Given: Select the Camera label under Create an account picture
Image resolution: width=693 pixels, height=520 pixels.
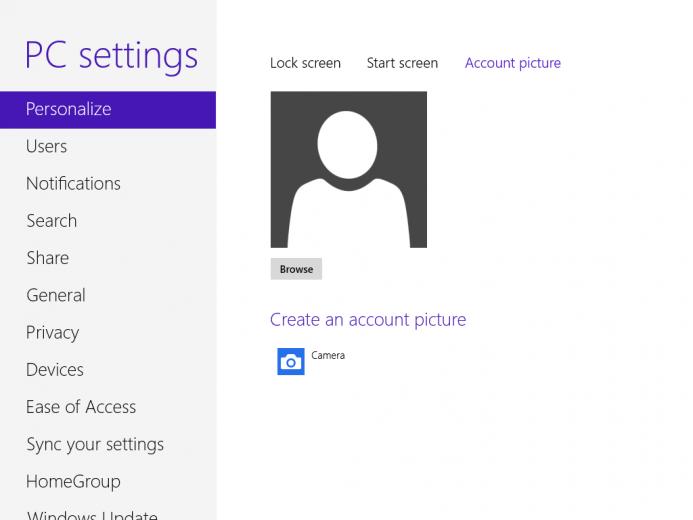Looking at the screenshot, I should [x=328, y=355].
